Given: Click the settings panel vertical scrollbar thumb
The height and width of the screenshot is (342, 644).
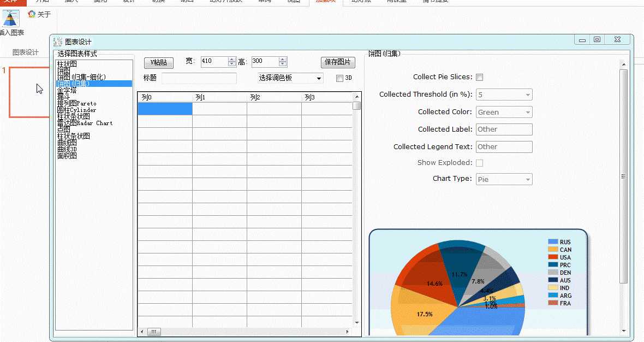Looking at the screenshot, I should 623,176.
